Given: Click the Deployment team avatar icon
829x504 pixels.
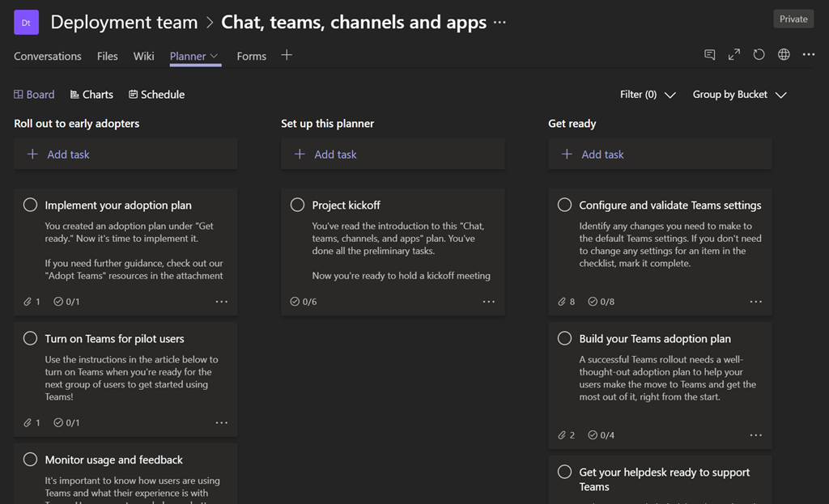Looking at the screenshot, I should (x=26, y=23).
